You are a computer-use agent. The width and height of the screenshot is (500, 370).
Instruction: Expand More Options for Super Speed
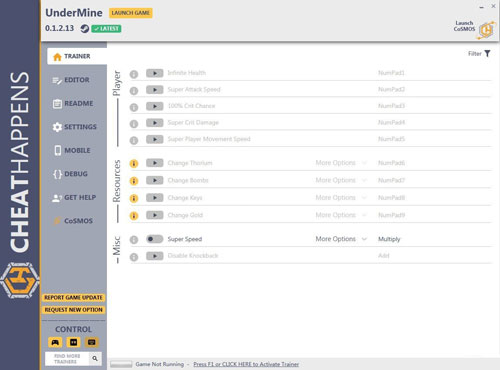(341, 239)
